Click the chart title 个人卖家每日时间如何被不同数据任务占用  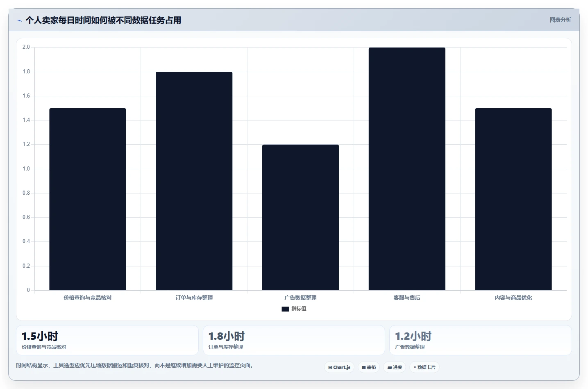click(x=103, y=20)
